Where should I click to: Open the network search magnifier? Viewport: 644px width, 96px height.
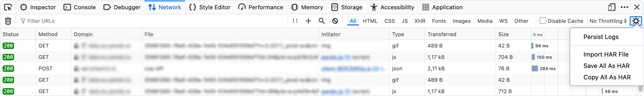(322, 21)
